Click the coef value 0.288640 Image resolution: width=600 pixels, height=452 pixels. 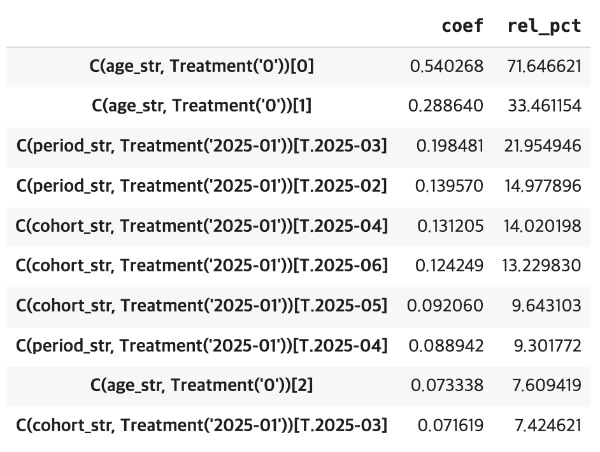point(446,106)
